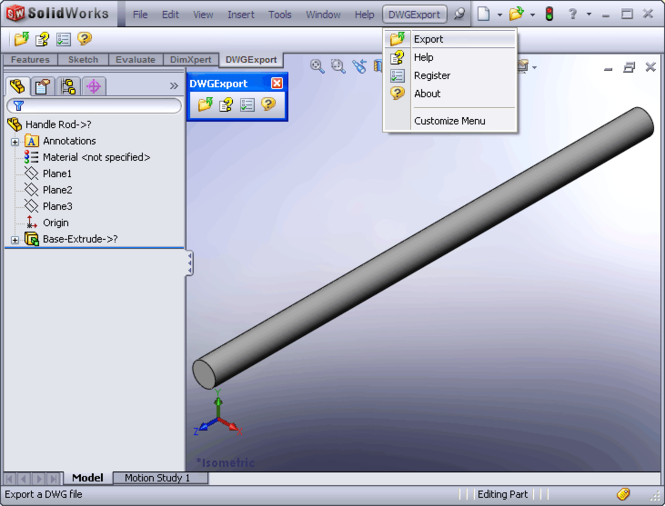665x506 pixels.
Task: Choose Customize Menu in the dropdown
Action: (450, 121)
